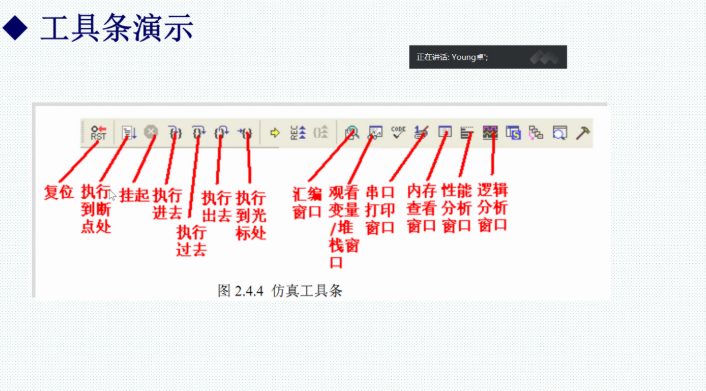Click the yellow arrow Show Next Statement icon
This screenshot has height=391, width=706.
[275, 133]
